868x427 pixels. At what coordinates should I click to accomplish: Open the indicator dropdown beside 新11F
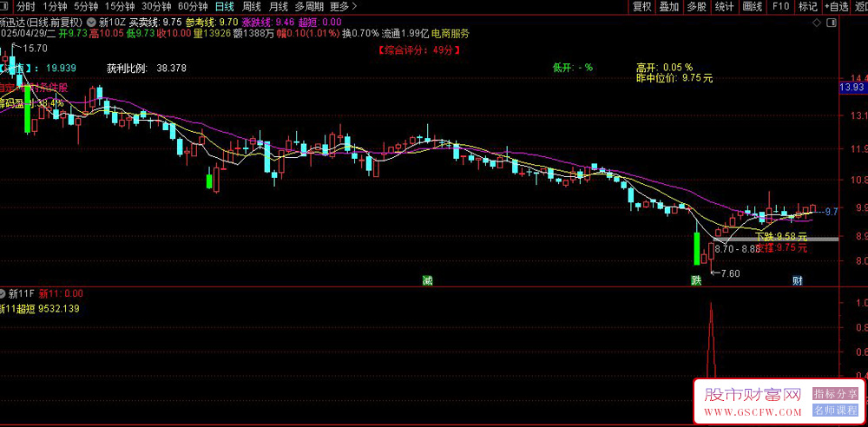(x=3, y=293)
